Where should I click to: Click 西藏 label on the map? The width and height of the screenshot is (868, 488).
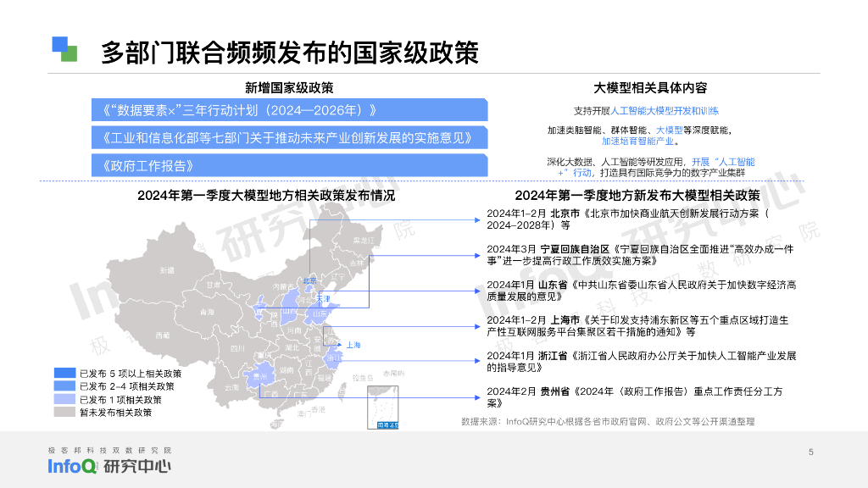click(162, 335)
